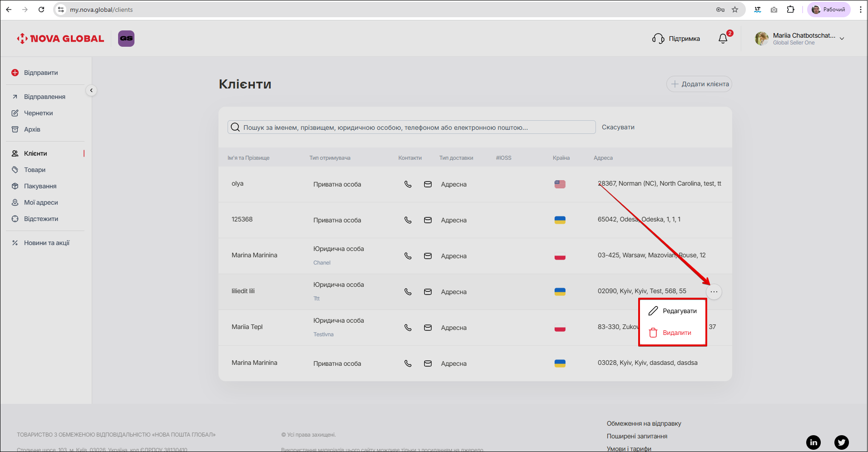Open the LinkedIn social link
This screenshot has width=868, height=452.
(x=813, y=442)
